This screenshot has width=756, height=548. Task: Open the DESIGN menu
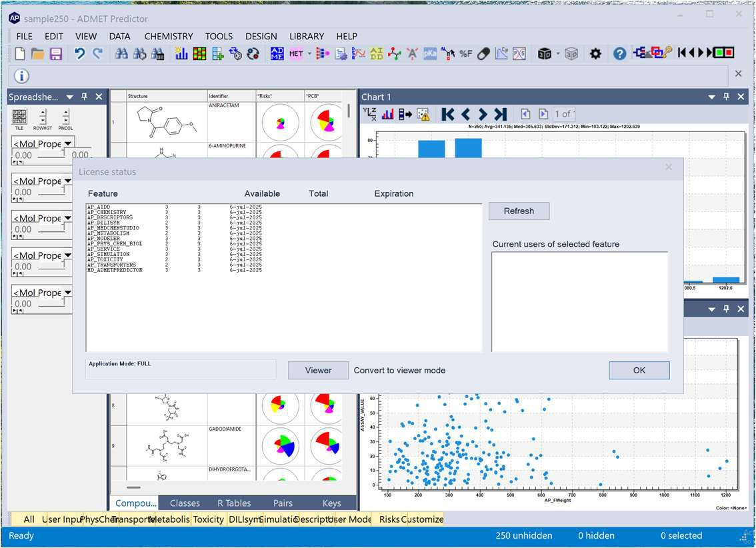point(261,36)
